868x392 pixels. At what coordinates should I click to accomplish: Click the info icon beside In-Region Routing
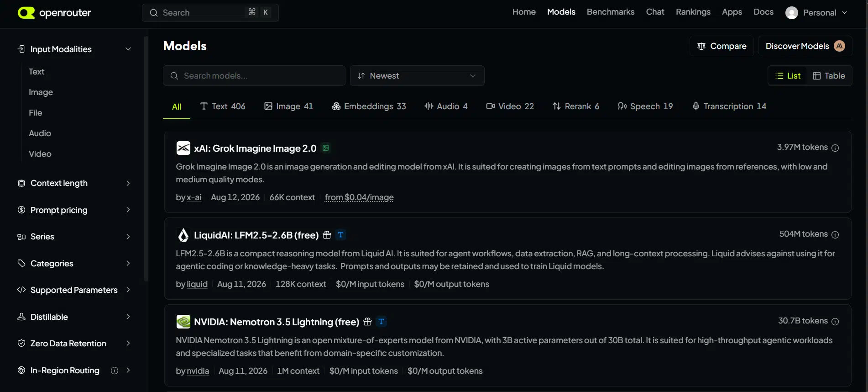[115, 371]
